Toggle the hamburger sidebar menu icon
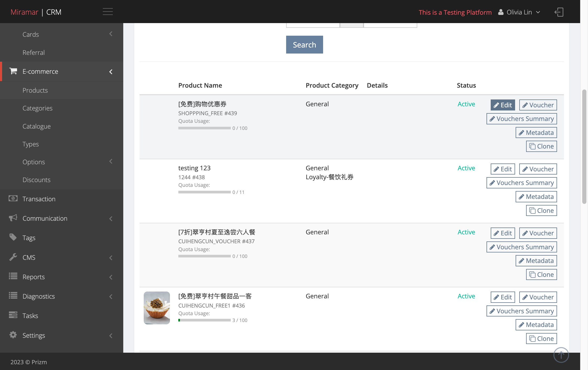 [x=108, y=12]
